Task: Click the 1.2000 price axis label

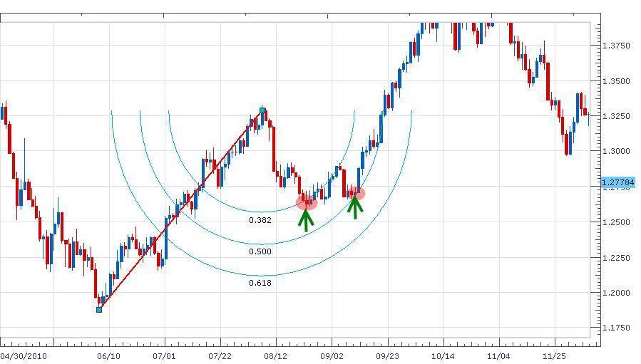Action: (616, 293)
